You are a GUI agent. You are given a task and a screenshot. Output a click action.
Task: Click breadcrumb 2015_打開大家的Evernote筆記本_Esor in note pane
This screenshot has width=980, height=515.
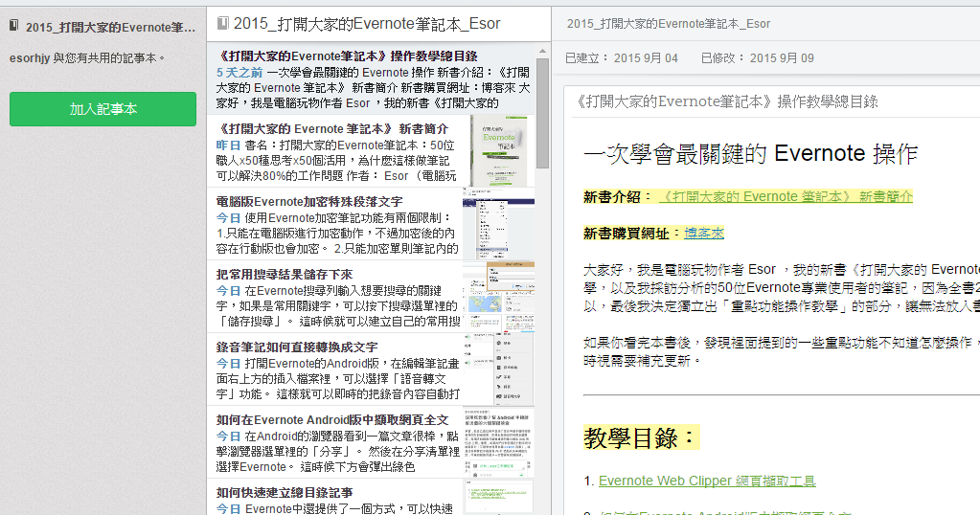(668, 24)
